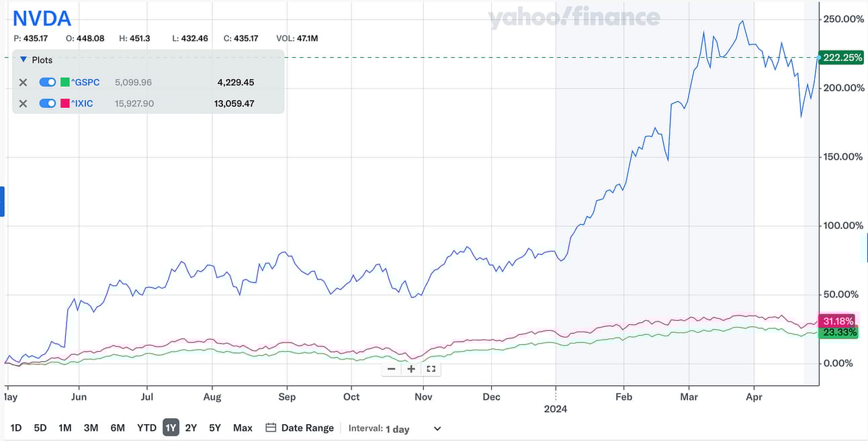The image size is (868, 441).
Task: Click the 250.00% axis label
Action: click(843, 19)
